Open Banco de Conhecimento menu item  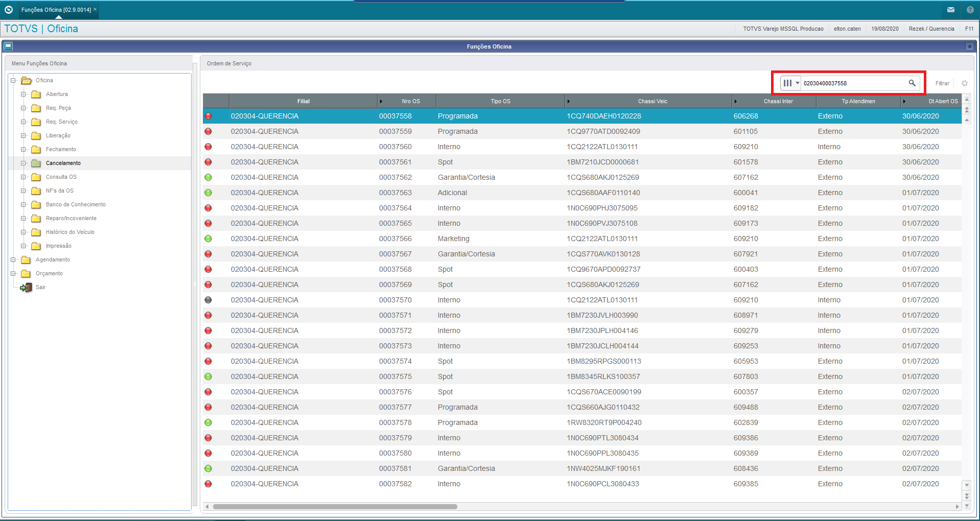point(76,204)
